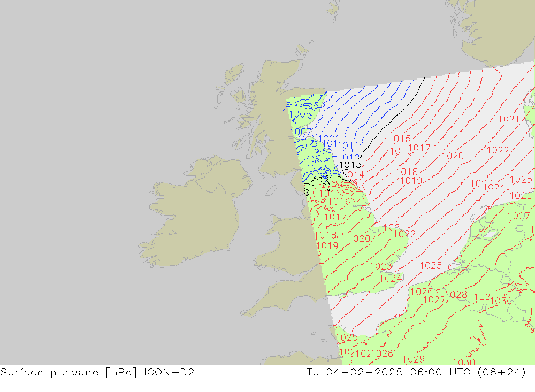The height and width of the screenshot is (392, 535).
Task: Select the blue 1011 isobar label
Action: pyautogui.click(x=349, y=145)
